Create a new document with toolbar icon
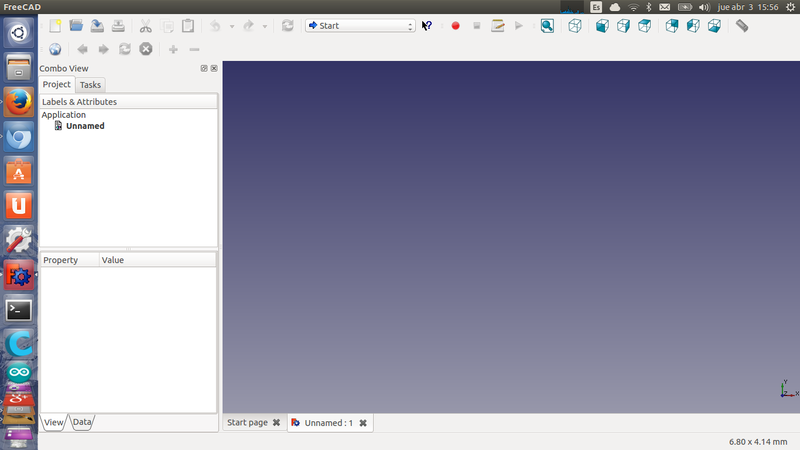 click(55, 26)
